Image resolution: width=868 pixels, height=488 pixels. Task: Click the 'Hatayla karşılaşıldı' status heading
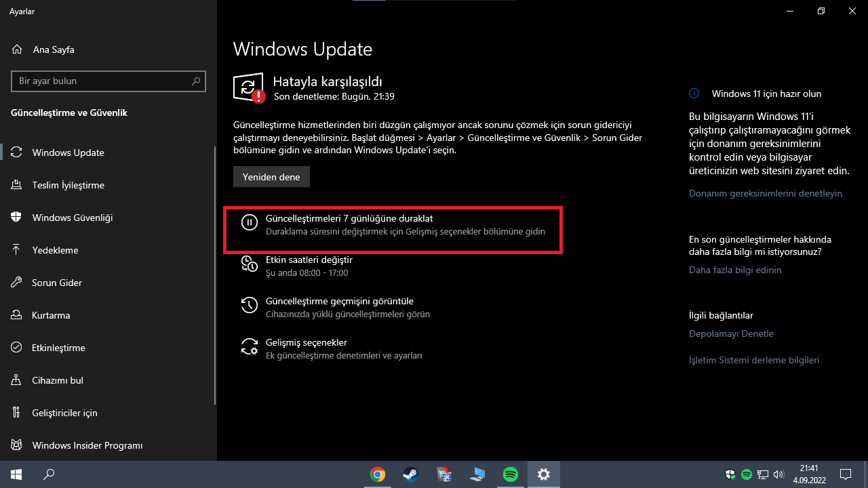click(x=328, y=81)
